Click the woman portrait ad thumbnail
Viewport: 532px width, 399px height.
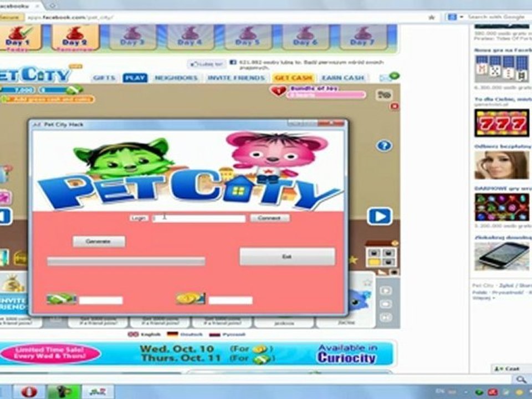502,165
